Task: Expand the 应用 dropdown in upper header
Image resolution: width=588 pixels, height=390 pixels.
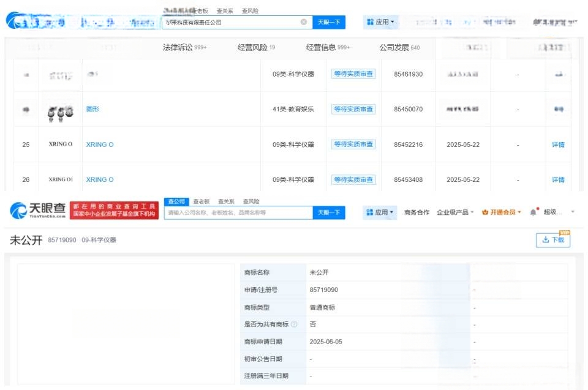Action: pyautogui.click(x=380, y=22)
